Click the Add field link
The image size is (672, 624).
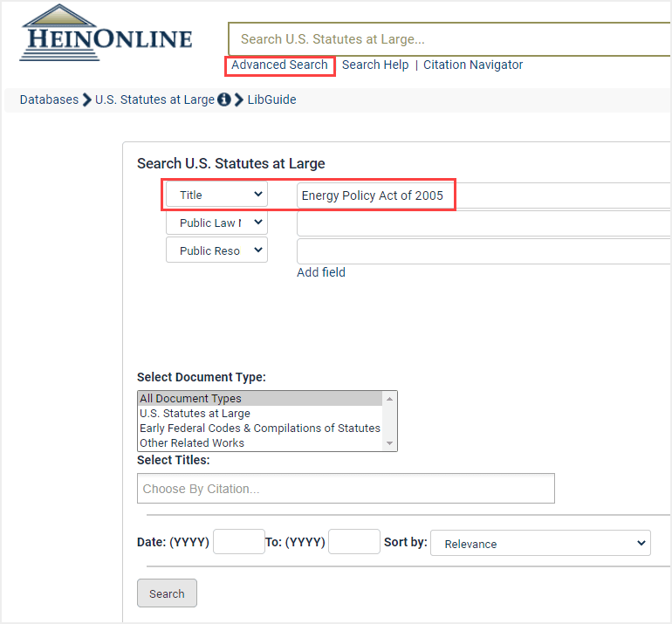[x=321, y=272]
